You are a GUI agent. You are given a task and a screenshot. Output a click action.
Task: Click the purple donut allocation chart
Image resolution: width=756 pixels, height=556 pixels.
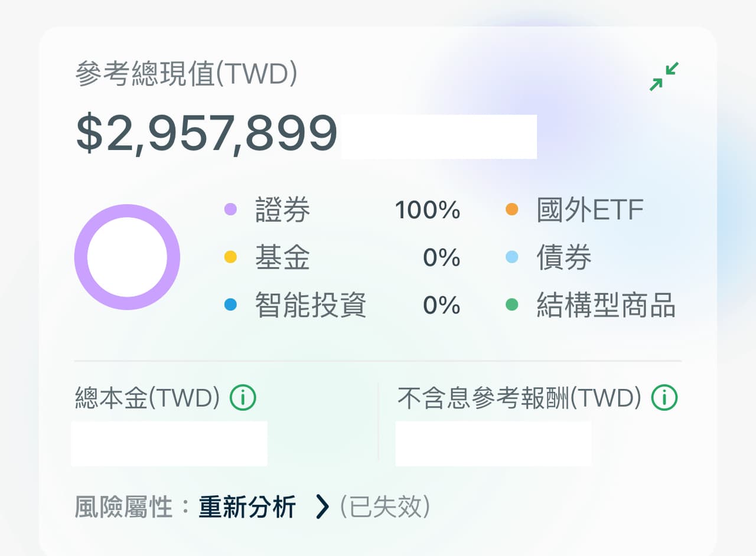[x=127, y=257]
